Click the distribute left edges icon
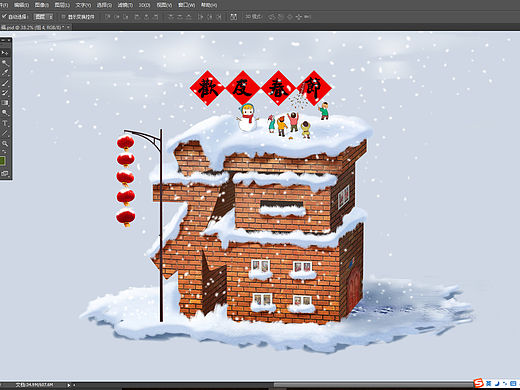Screen dimensions: 520x390 pyautogui.click(x=200, y=16)
